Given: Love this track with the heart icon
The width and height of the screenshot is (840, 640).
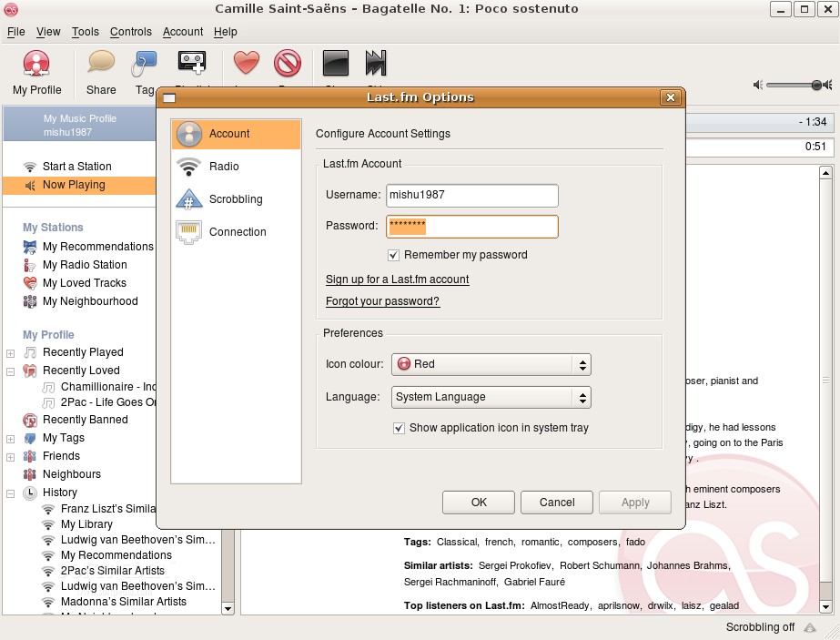Looking at the screenshot, I should pyautogui.click(x=247, y=63).
